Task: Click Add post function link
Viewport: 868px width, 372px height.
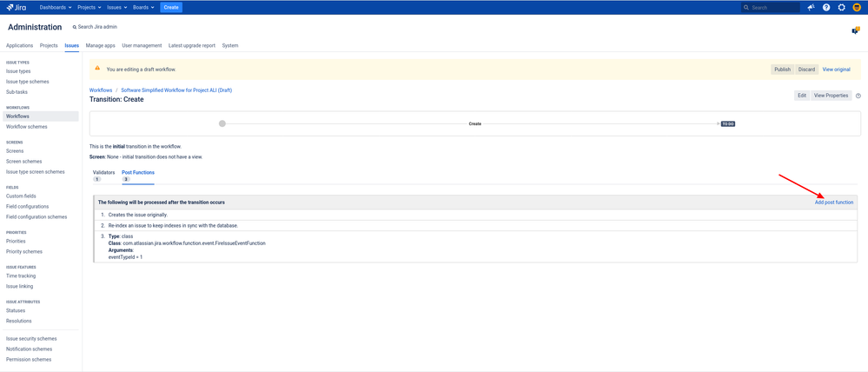Action: [x=833, y=202]
